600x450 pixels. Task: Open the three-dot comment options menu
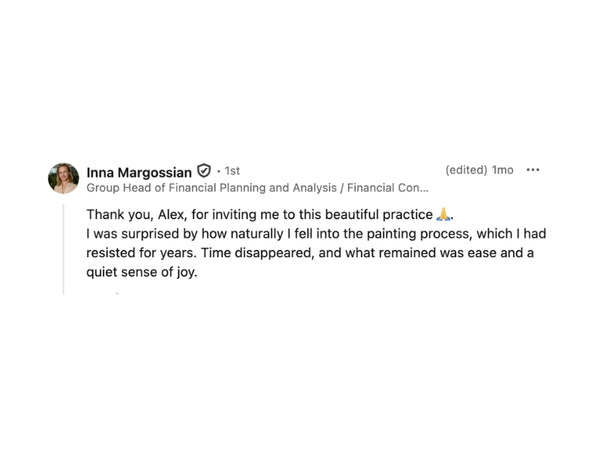coord(533,170)
